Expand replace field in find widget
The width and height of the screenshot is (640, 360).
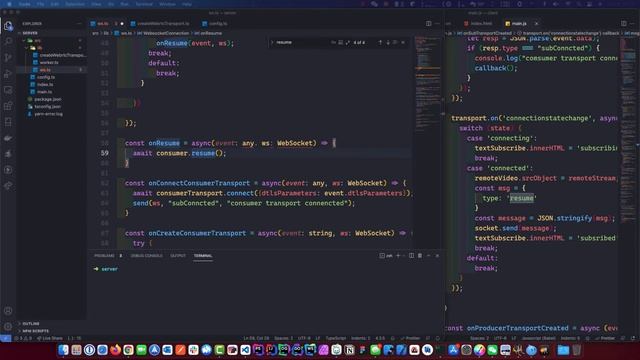click(x=272, y=42)
